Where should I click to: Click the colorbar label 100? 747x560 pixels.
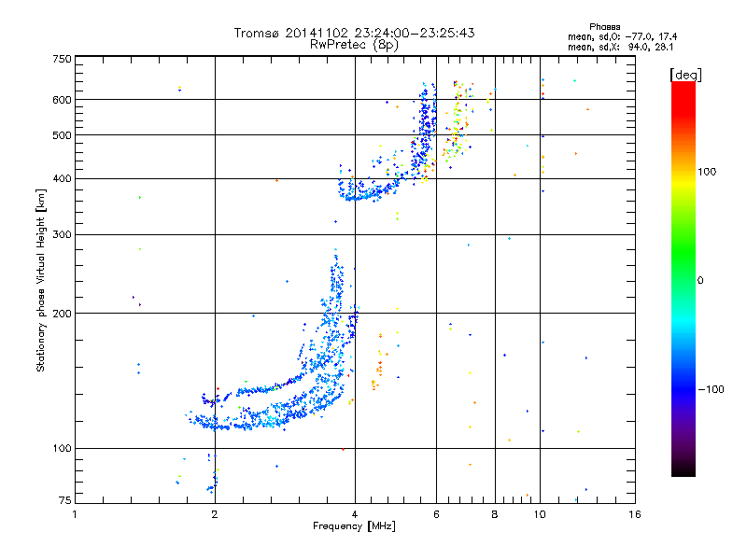[x=707, y=172]
